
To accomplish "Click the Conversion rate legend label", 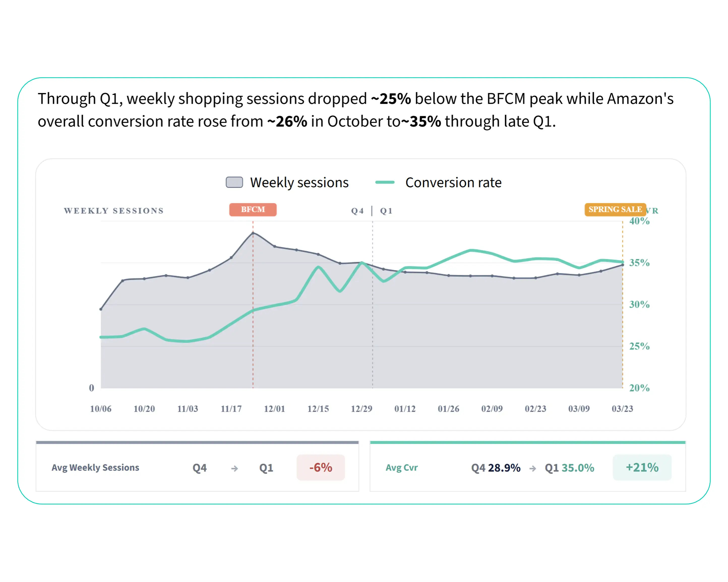I will click(453, 182).
